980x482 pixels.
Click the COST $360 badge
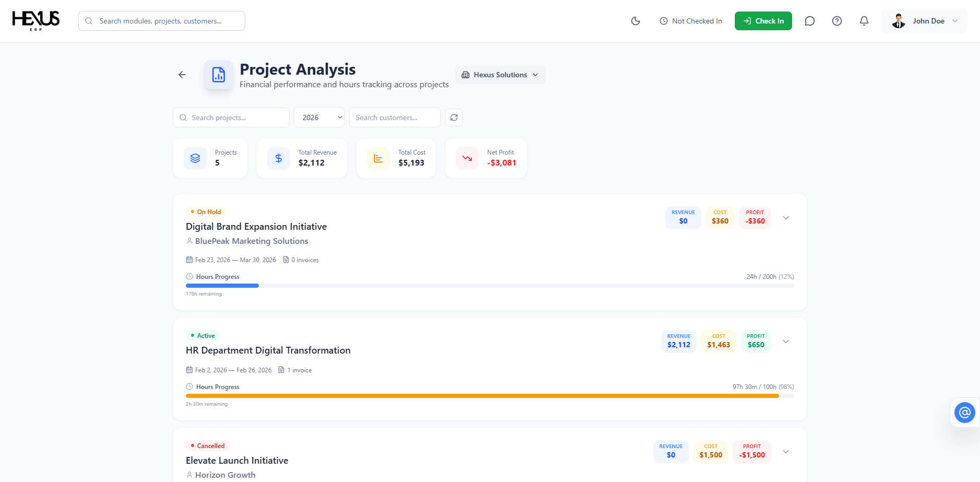pyautogui.click(x=720, y=218)
